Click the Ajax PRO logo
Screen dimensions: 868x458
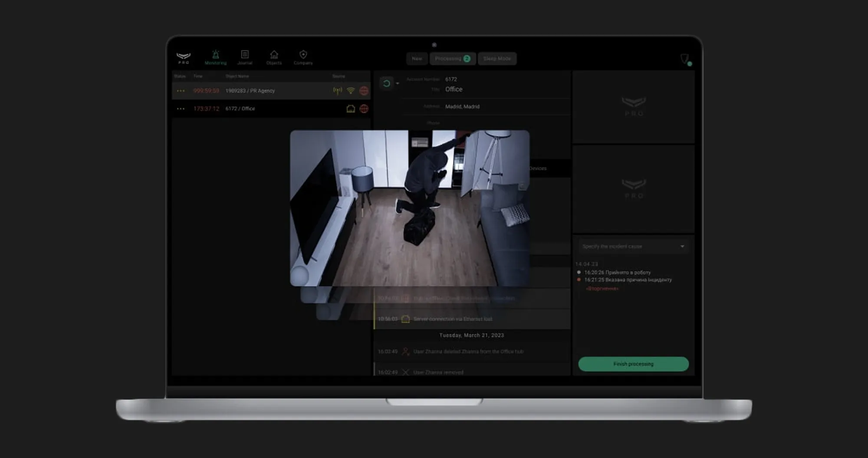point(184,58)
